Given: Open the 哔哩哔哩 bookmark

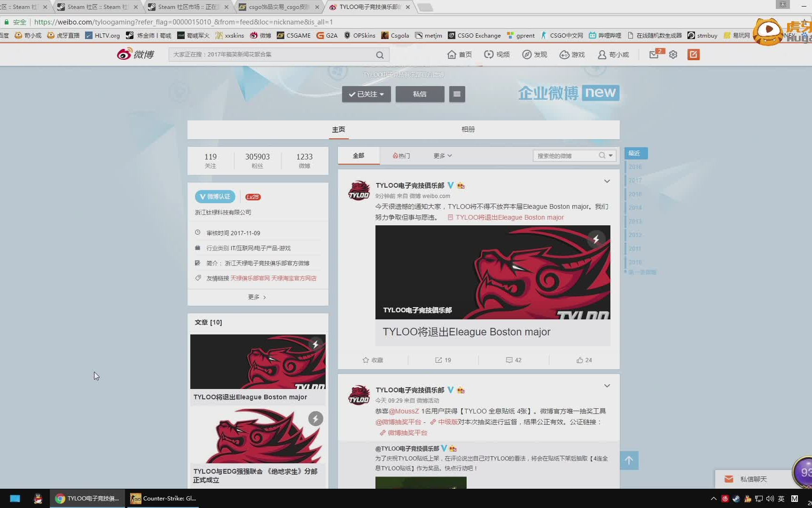Looking at the screenshot, I should (605, 35).
